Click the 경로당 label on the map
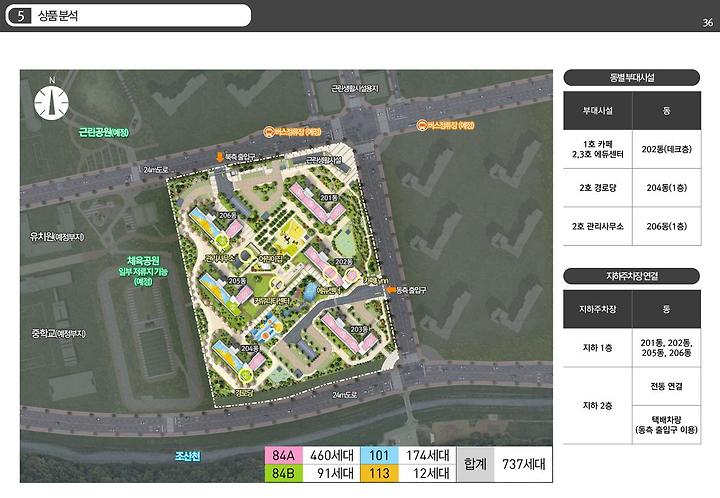 (x=244, y=393)
